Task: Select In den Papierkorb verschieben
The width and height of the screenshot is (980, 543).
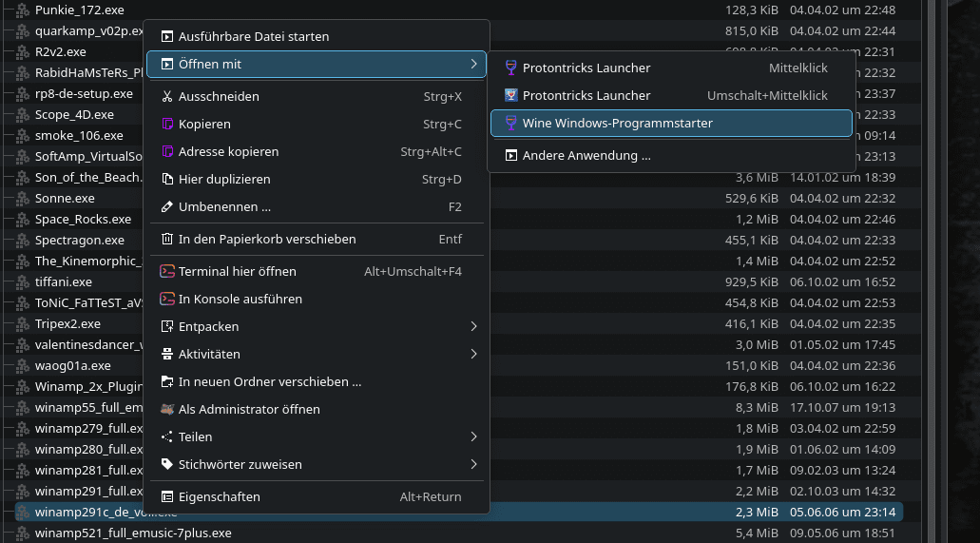Action: (317, 239)
